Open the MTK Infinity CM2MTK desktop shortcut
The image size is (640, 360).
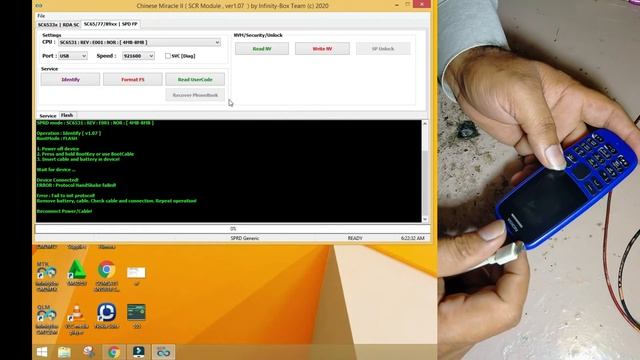(x=47, y=276)
